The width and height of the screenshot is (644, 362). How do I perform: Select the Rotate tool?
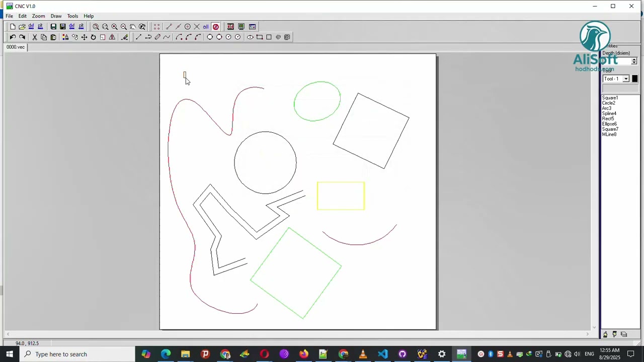93,37
